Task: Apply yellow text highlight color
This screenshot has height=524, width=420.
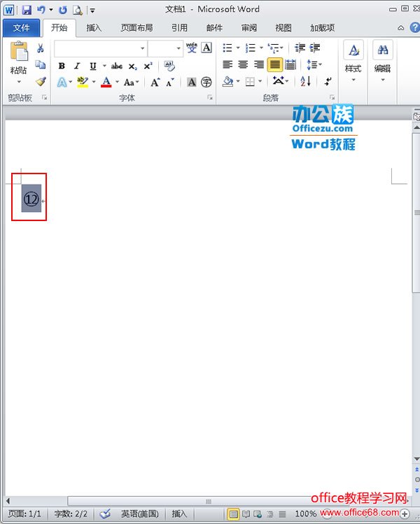Action: pyautogui.click(x=83, y=82)
